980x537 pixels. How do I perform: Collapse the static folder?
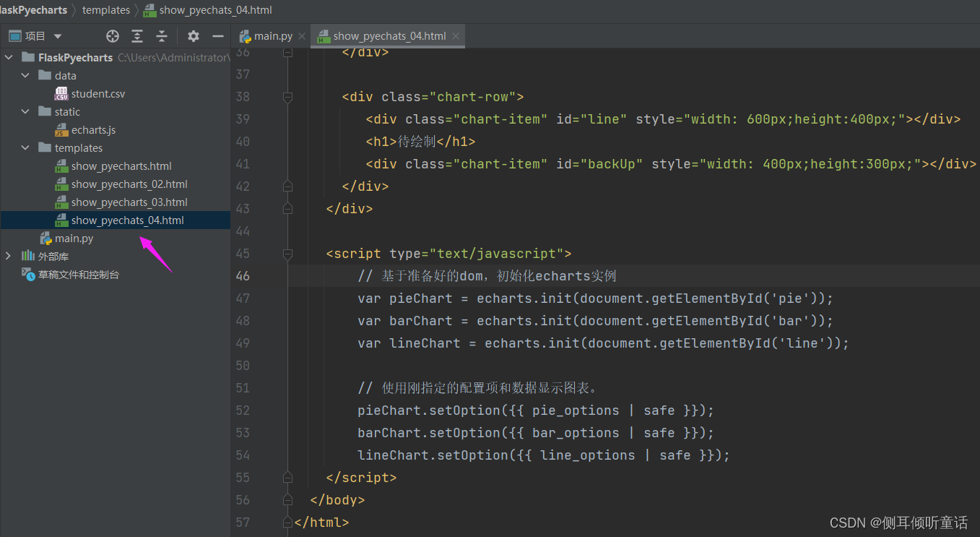25,111
